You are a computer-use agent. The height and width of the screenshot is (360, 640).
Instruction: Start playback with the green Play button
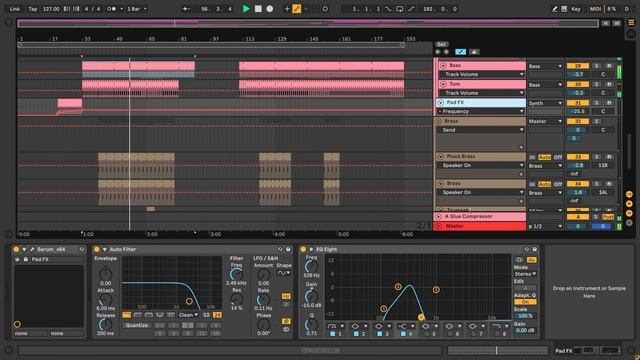pyautogui.click(x=246, y=9)
